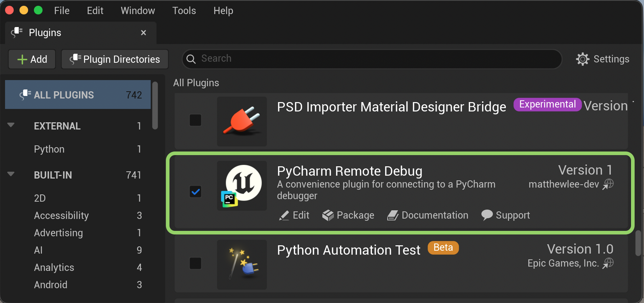Click the Package link
The height and width of the screenshot is (303, 644).
pos(355,215)
